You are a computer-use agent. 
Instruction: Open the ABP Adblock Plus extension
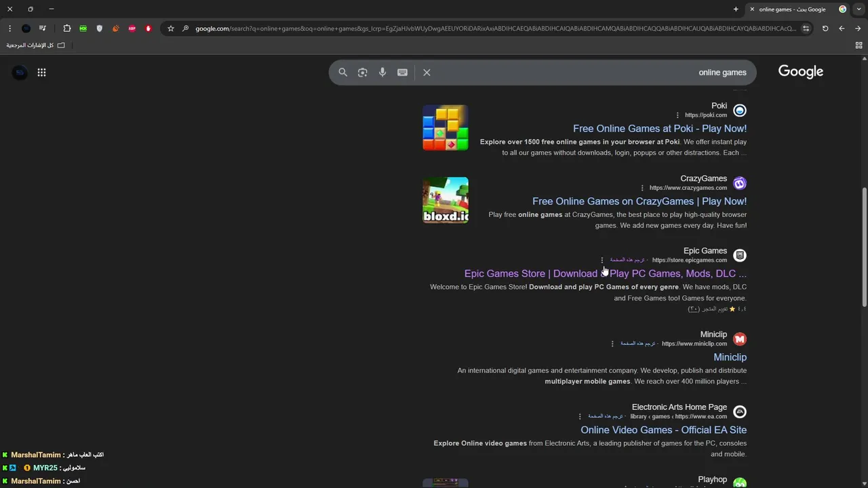pos(132,28)
